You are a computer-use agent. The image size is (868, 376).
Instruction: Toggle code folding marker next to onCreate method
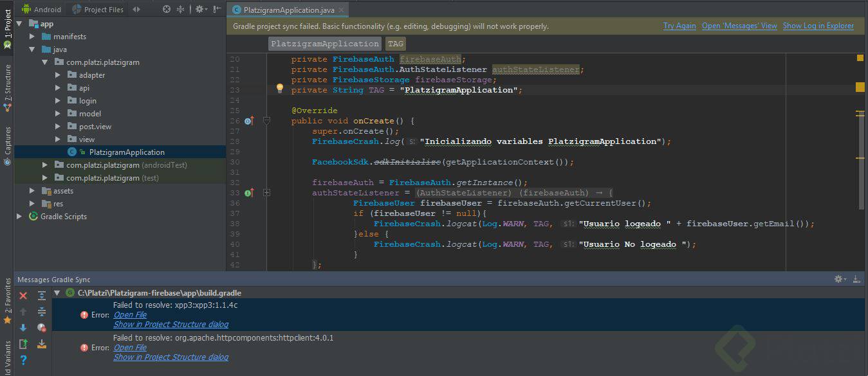267,121
